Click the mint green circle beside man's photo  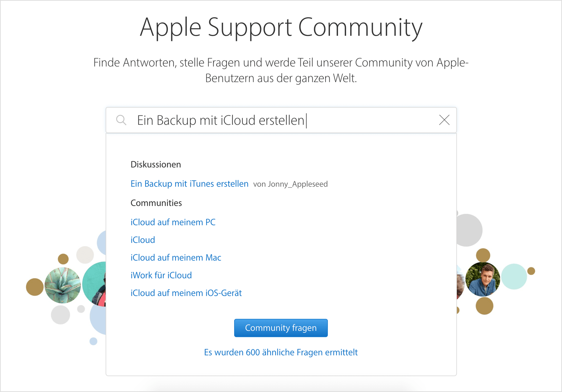pyautogui.click(x=514, y=276)
